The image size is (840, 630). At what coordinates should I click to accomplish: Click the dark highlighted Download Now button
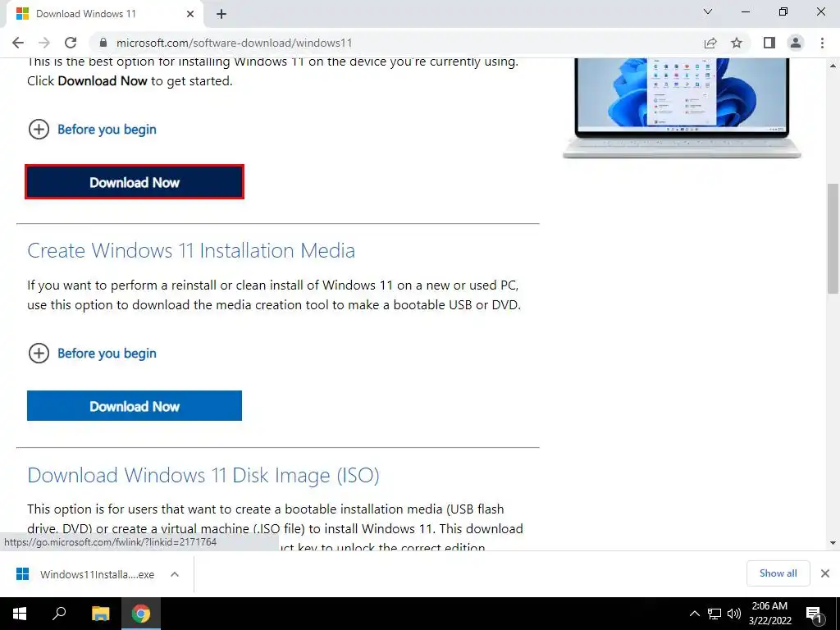(x=135, y=182)
